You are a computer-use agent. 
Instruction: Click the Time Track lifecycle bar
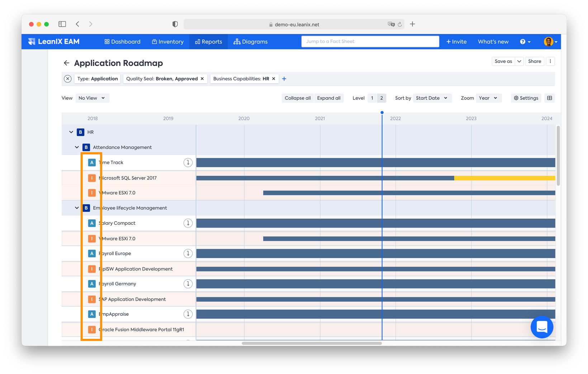pyautogui.click(x=376, y=163)
